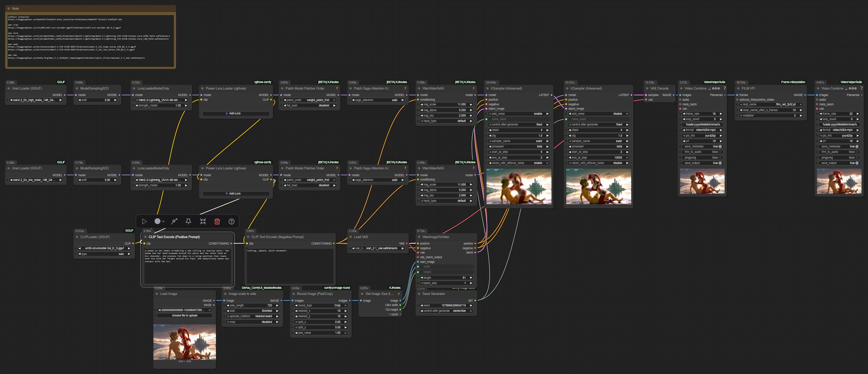The image size is (868, 374).
Task: Collapse the Load Image node via title dot
Action: (157, 294)
